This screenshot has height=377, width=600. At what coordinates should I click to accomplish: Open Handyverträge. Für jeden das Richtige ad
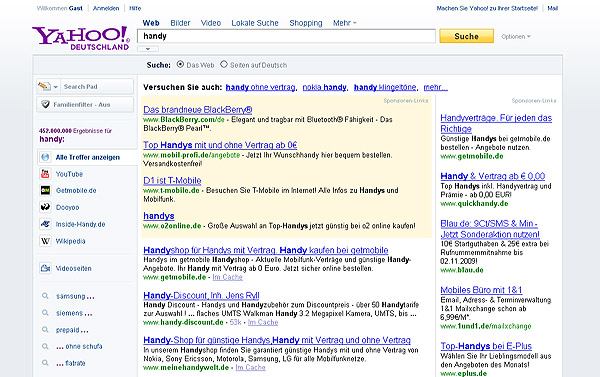coord(496,123)
